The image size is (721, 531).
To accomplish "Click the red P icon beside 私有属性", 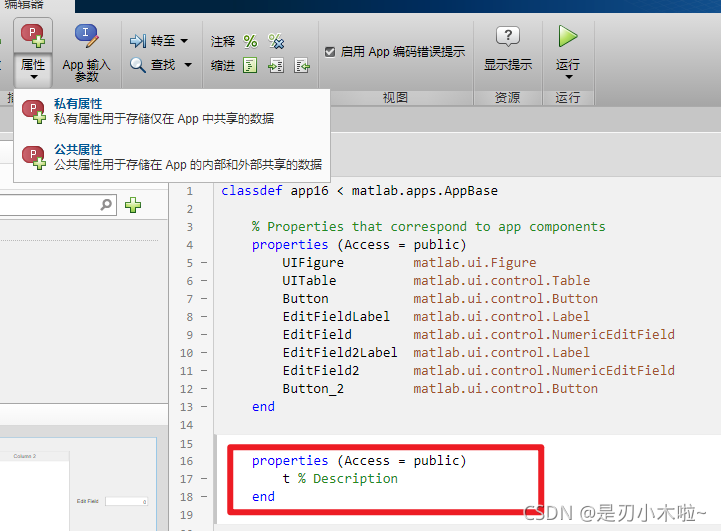I will 34,112.
